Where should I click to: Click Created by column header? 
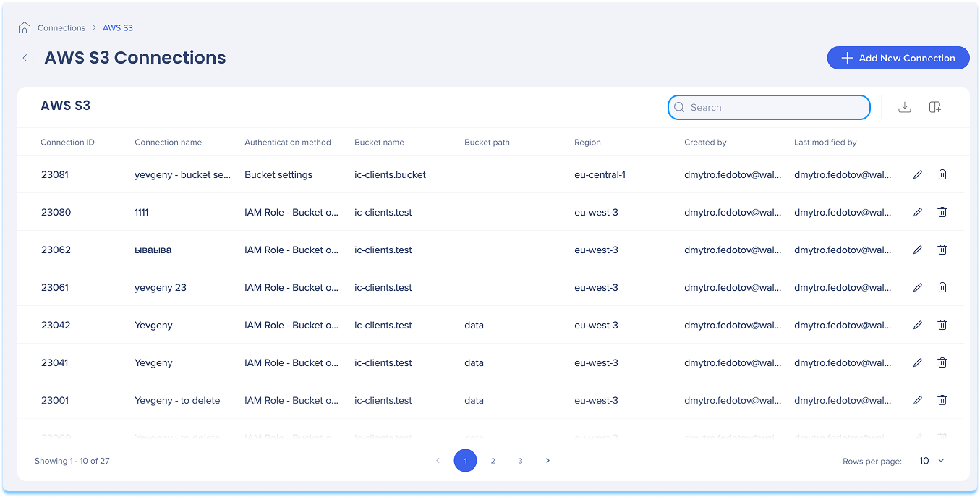point(705,143)
